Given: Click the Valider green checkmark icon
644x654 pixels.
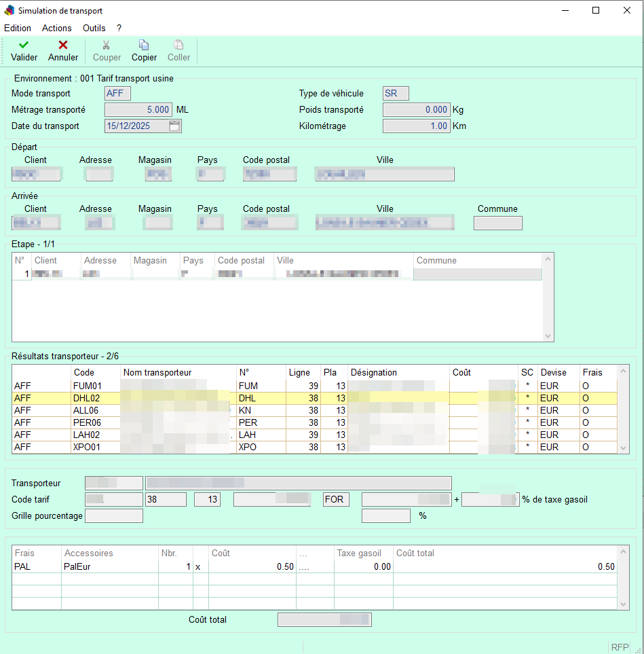Looking at the screenshot, I should (24, 45).
